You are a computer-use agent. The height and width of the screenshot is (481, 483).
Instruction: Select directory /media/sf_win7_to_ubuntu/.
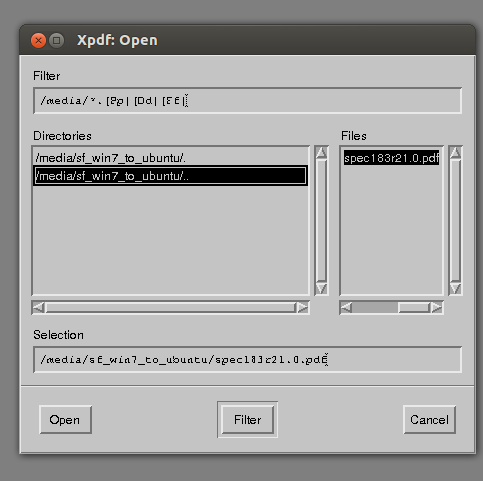pyautogui.click(x=171, y=158)
